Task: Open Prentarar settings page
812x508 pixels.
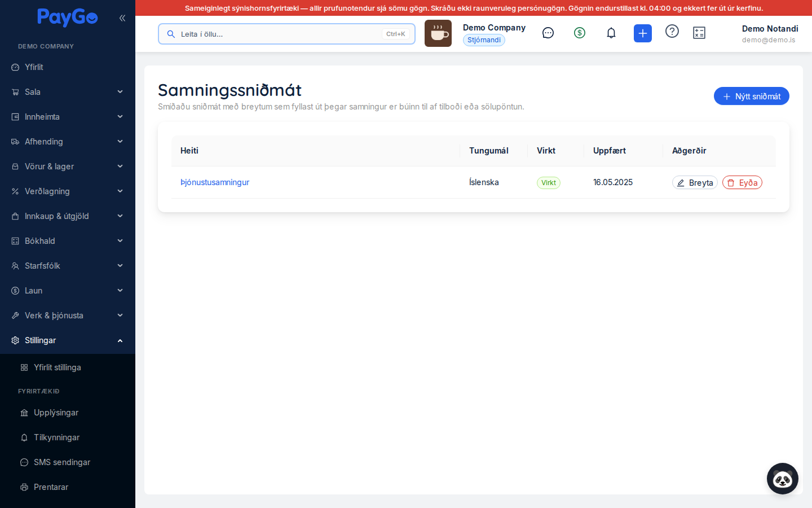Action: coord(68,487)
